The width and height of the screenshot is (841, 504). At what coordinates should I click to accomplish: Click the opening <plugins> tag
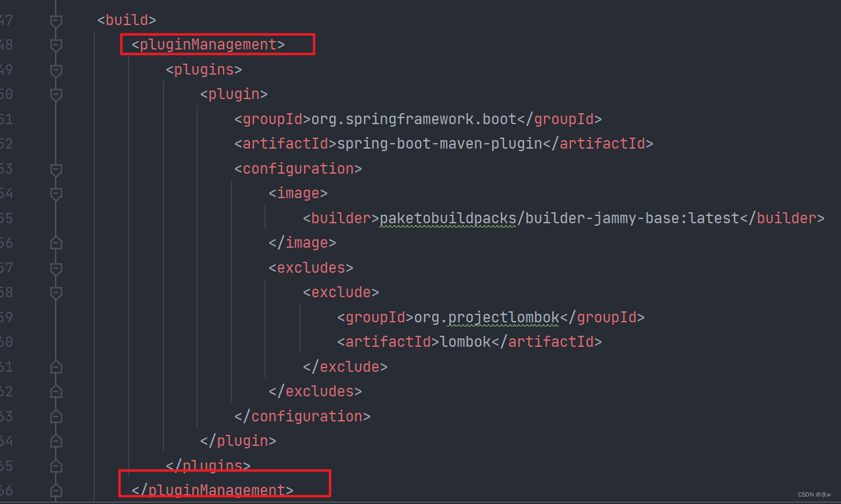click(x=204, y=70)
